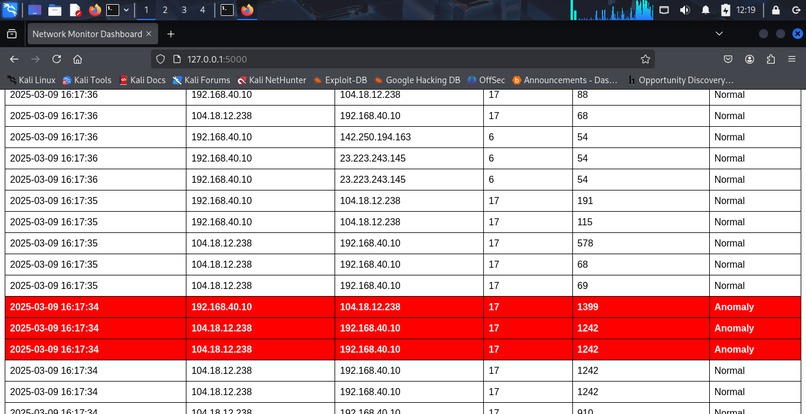Image resolution: width=806 pixels, height=414 pixels.
Task: Open the Firefox View button
Action: pyautogui.click(x=11, y=34)
